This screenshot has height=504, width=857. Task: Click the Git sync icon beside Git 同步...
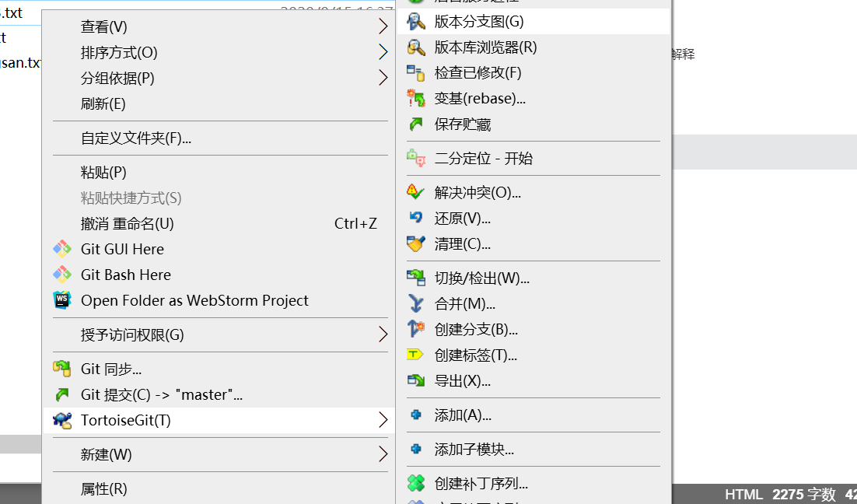coord(61,369)
